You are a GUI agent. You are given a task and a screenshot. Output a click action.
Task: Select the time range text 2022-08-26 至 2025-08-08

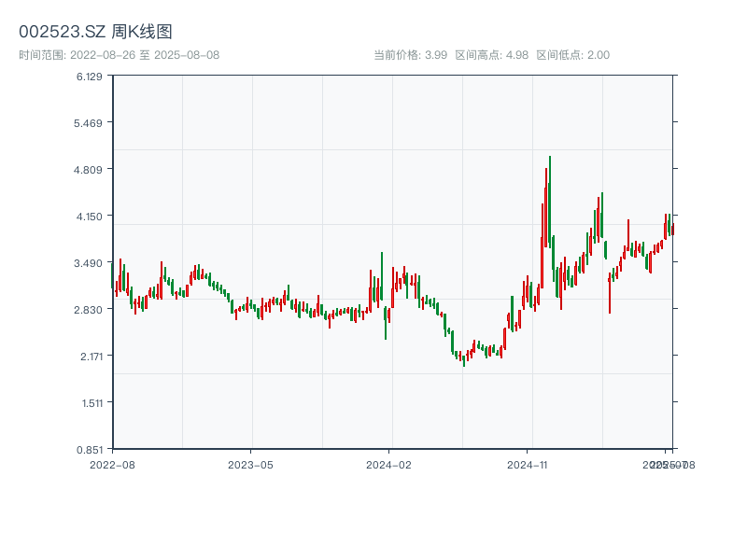point(145,55)
